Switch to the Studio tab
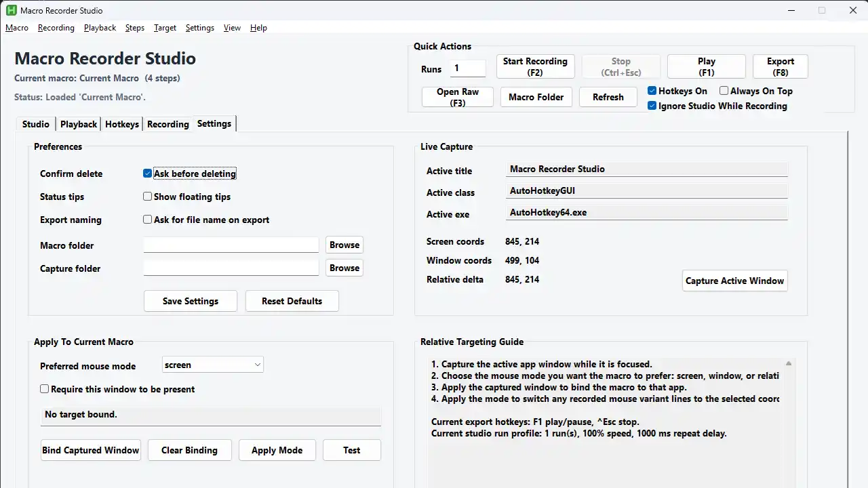 (36, 124)
